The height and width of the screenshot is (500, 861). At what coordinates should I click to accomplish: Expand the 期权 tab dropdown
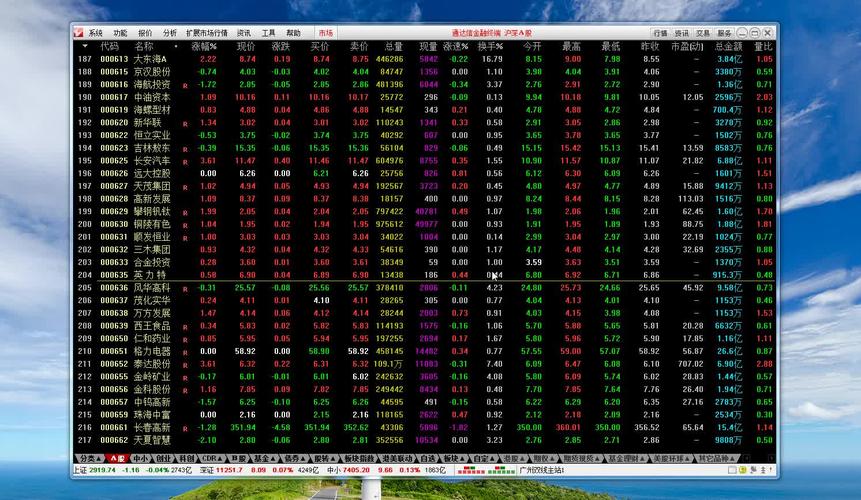pyautogui.click(x=552, y=458)
